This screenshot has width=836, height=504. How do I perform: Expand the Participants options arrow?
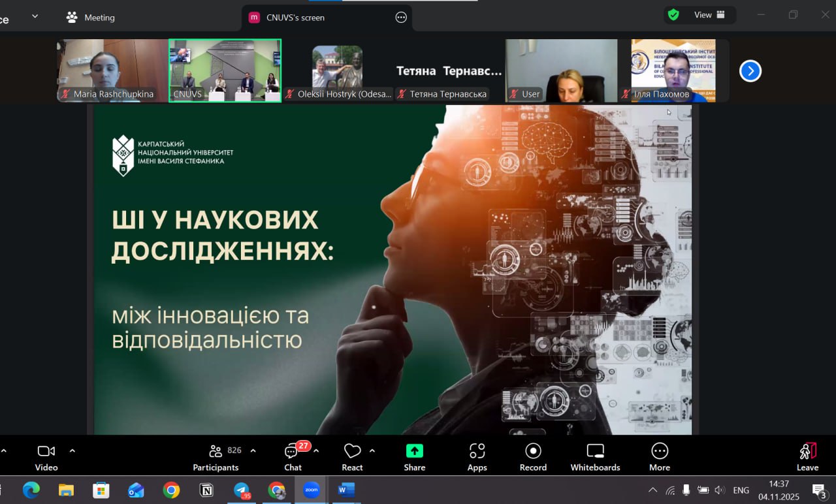coord(253,450)
